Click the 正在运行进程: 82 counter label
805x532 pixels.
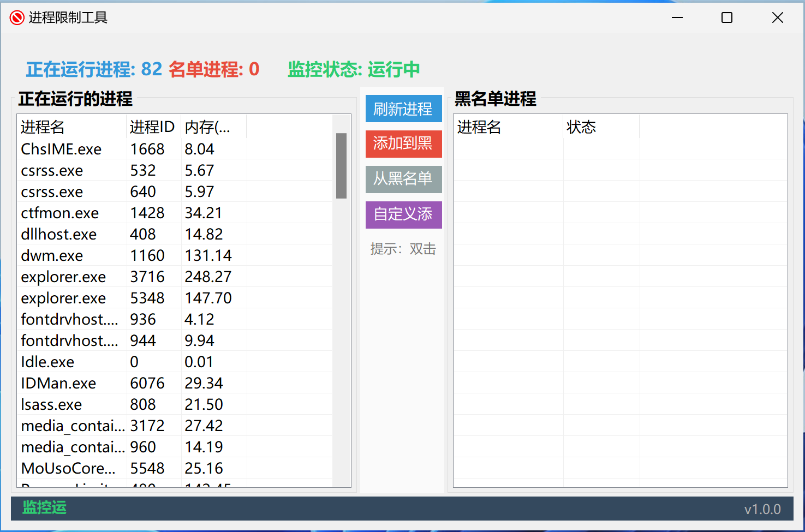click(94, 69)
